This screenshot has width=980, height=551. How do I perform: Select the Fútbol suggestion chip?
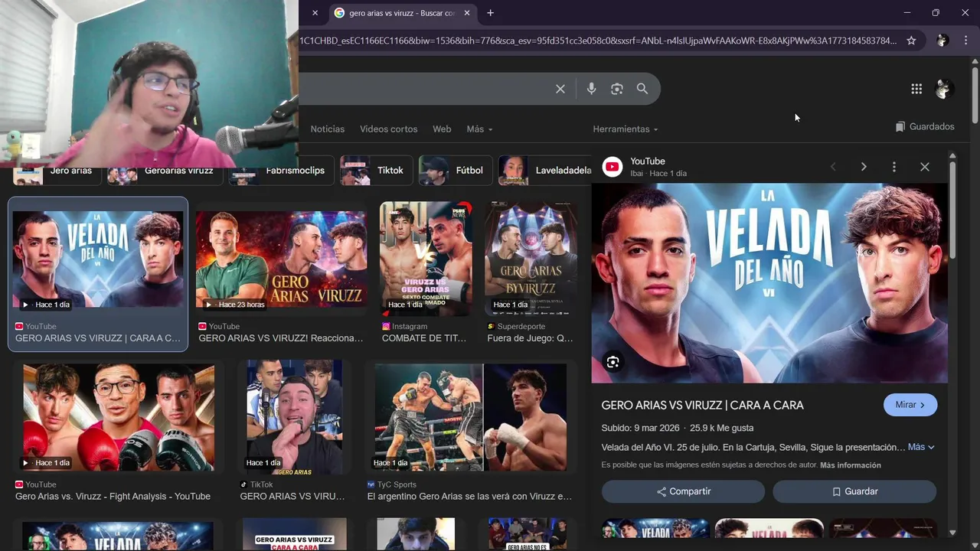click(456, 171)
